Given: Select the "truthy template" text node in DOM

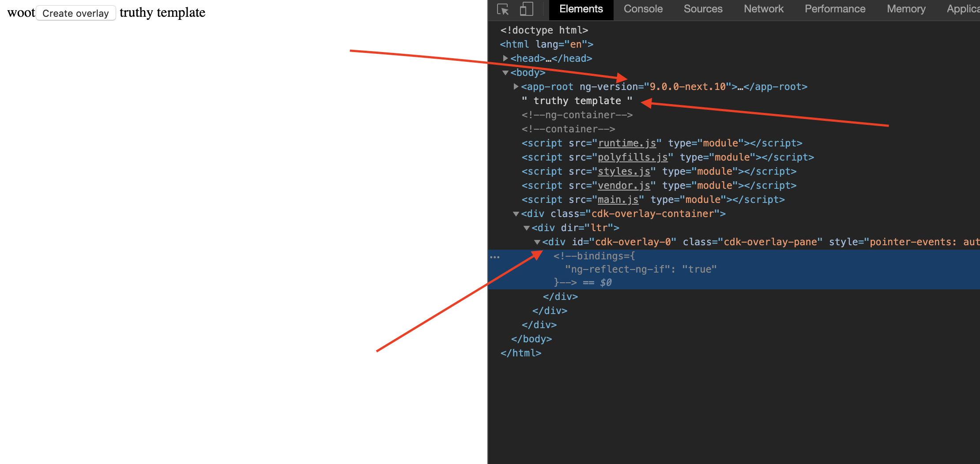Looking at the screenshot, I should coord(577,101).
